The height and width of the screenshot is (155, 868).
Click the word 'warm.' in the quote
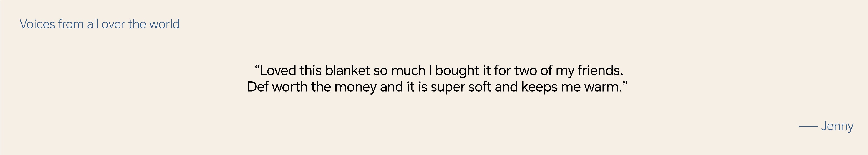pos(603,87)
